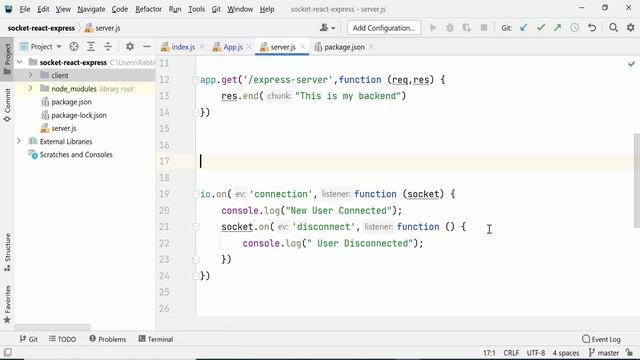This screenshot has width=640, height=360.
Task: Select package-lock.json in project tree
Action: tap(79, 115)
